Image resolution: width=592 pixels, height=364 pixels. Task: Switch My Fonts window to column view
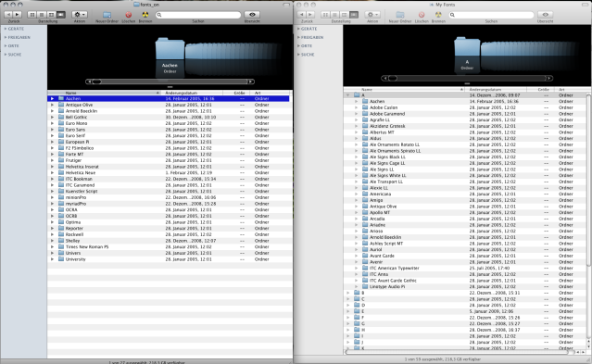[x=344, y=14]
